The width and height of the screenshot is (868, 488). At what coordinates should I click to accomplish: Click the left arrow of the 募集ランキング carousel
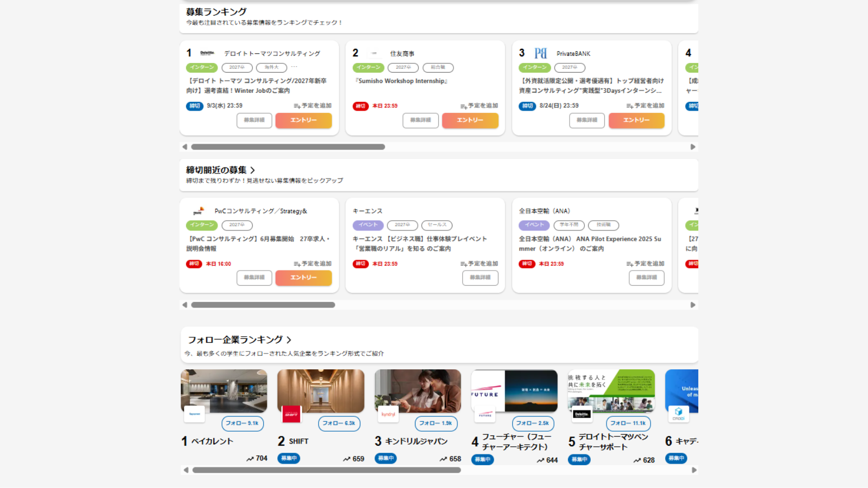click(x=184, y=147)
